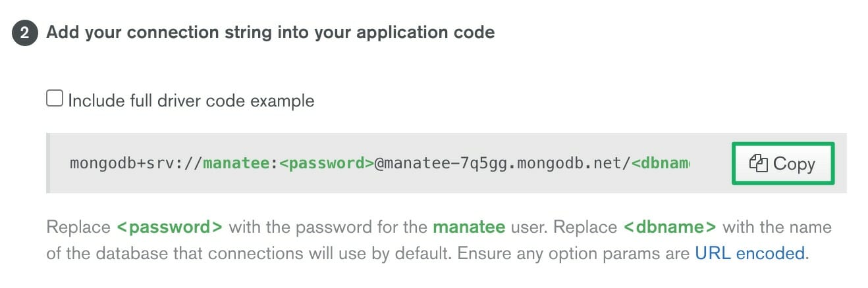Open the "URL encoded" link
Image resolution: width=868 pixels, height=288 pixels.
[749, 253]
